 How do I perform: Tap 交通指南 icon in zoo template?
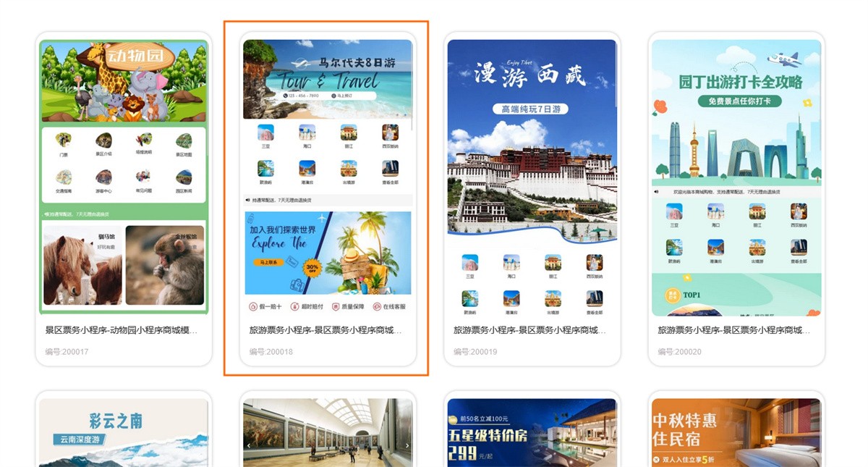[x=64, y=177]
